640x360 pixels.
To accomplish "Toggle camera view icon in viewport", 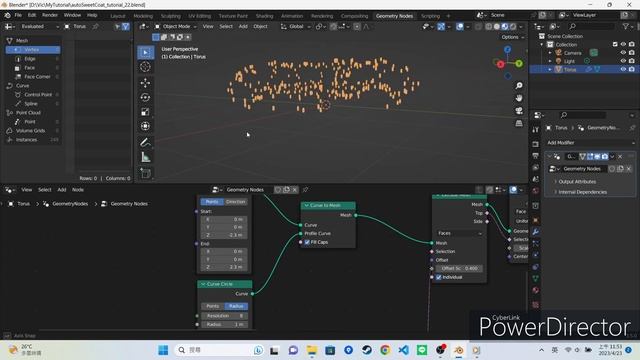I will (519, 111).
